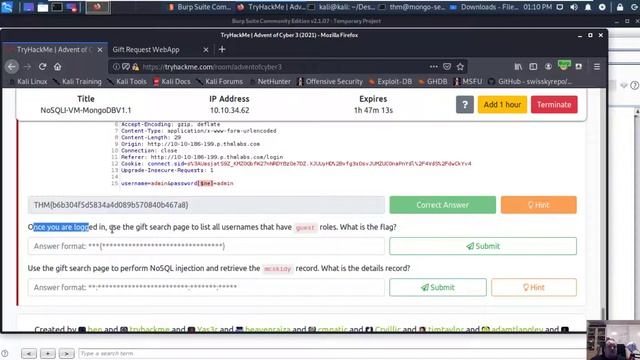Open the volume control in system tray
The height and width of the screenshot is (360, 640).
[574, 7]
